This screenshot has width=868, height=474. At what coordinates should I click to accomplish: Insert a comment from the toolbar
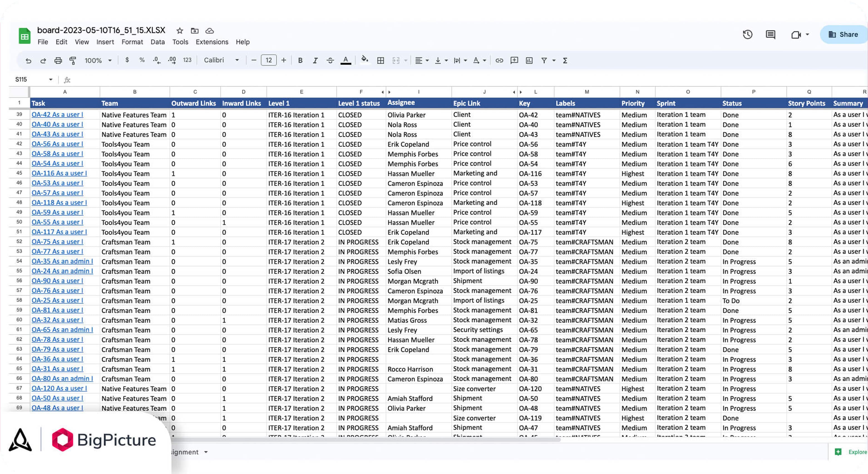point(514,61)
